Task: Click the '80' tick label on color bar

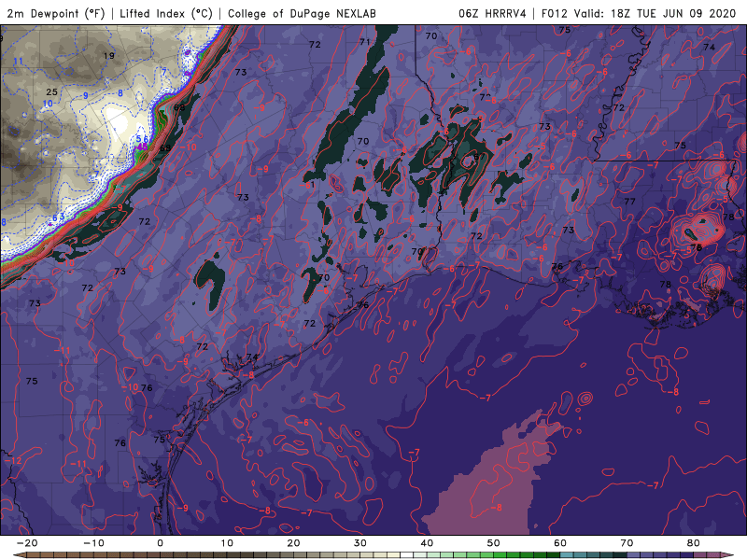Action: pyautogui.click(x=694, y=543)
